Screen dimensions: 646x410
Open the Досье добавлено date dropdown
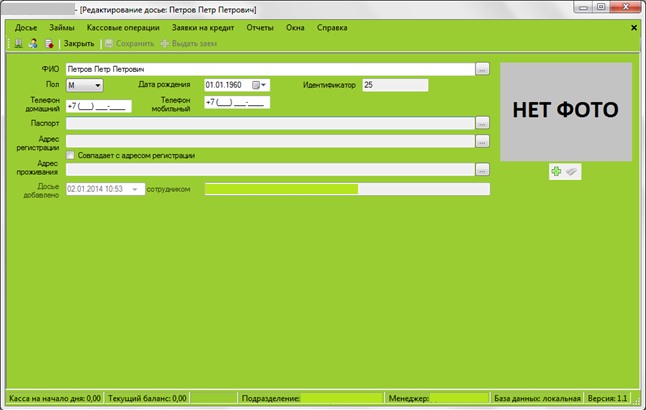135,189
